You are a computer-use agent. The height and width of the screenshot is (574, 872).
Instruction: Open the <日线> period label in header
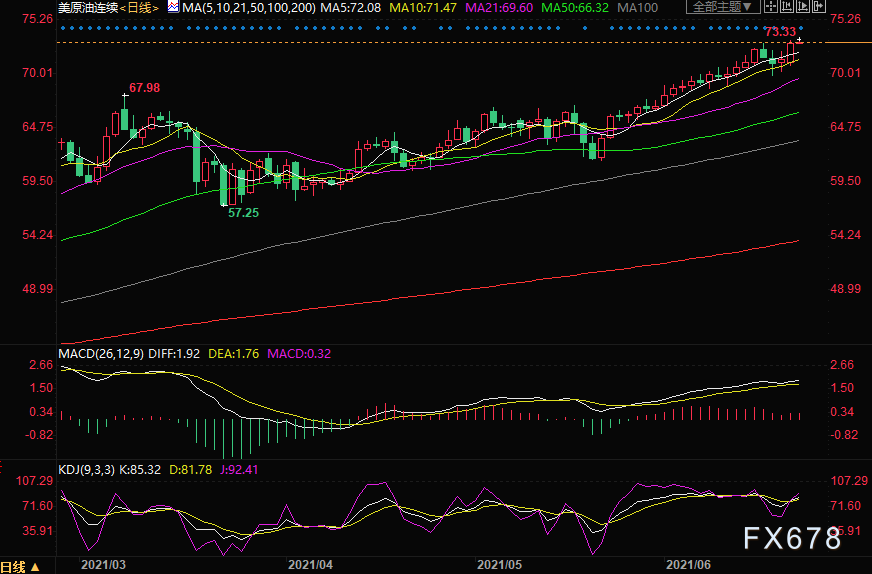click(139, 8)
